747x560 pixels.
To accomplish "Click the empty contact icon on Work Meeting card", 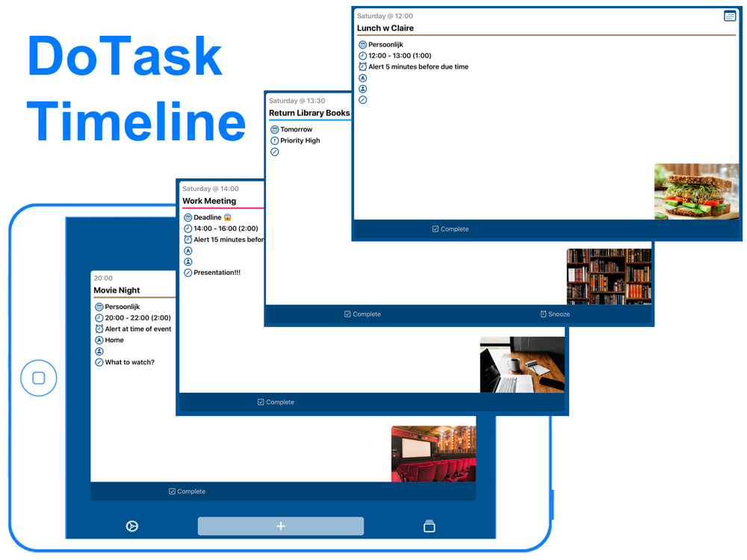I will click(x=187, y=262).
